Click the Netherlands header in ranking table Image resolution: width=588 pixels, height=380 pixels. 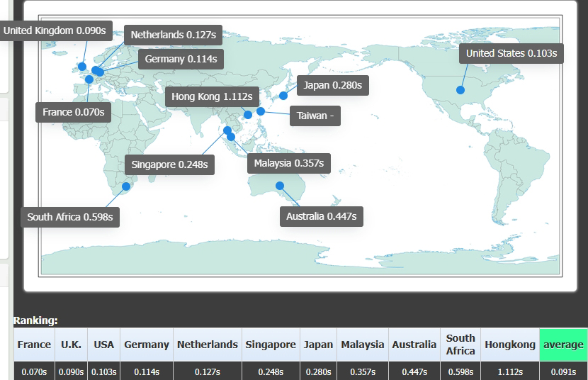pyautogui.click(x=208, y=345)
